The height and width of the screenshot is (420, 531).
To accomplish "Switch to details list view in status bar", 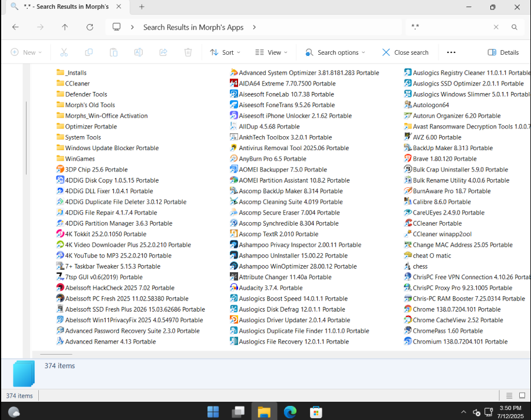I will [509, 395].
